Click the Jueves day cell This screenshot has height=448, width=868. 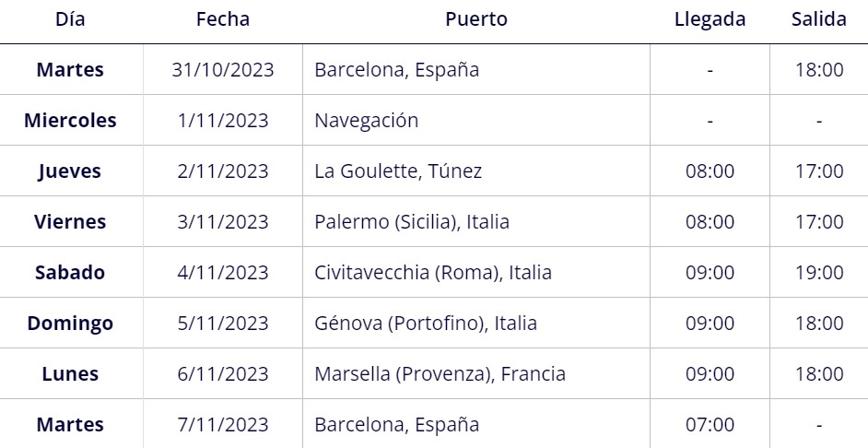[x=70, y=171]
